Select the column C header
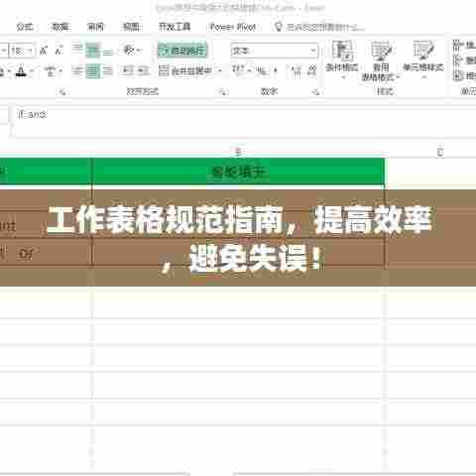The height and width of the screenshot is (476, 476). pyautogui.click(x=440, y=152)
